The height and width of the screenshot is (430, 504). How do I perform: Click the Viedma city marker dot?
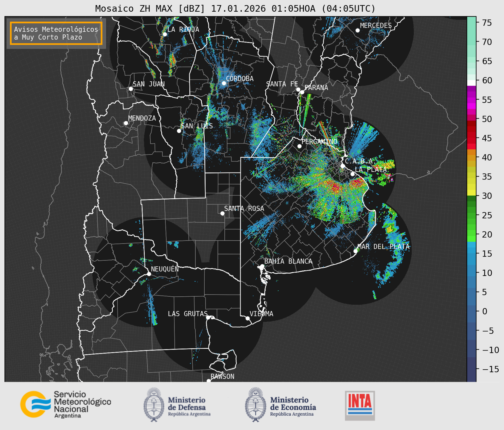pos(248,318)
